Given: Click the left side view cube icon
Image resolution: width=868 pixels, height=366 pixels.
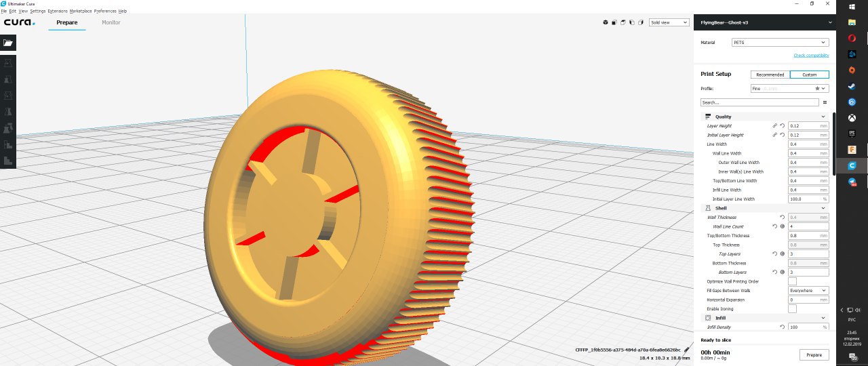Looking at the screenshot, I should [631, 22].
